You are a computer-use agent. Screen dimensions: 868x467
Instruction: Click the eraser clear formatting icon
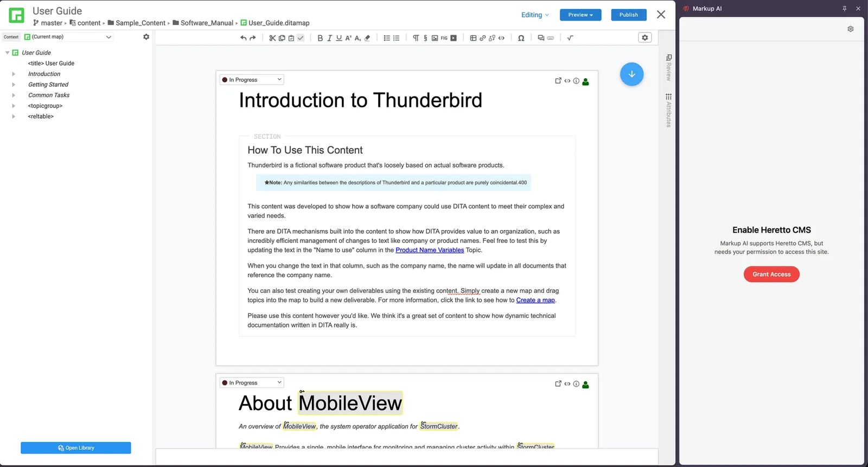pos(367,38)
